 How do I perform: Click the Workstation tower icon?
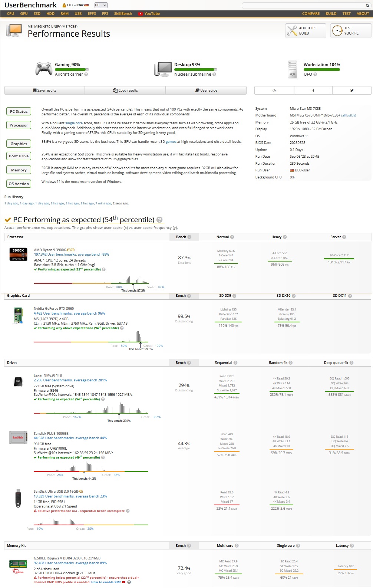[x=293, y=69]
